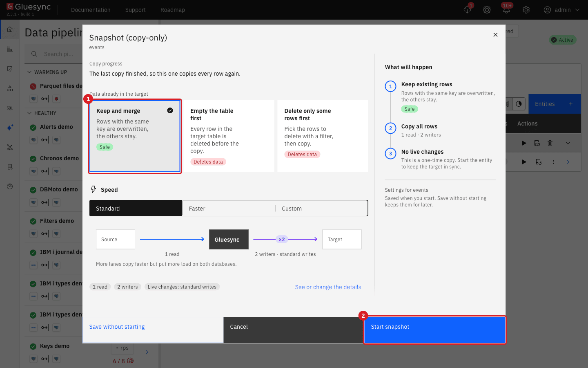
Task: Click the network nodes icon in the sidebar
Action: click(x=10, y=147)
